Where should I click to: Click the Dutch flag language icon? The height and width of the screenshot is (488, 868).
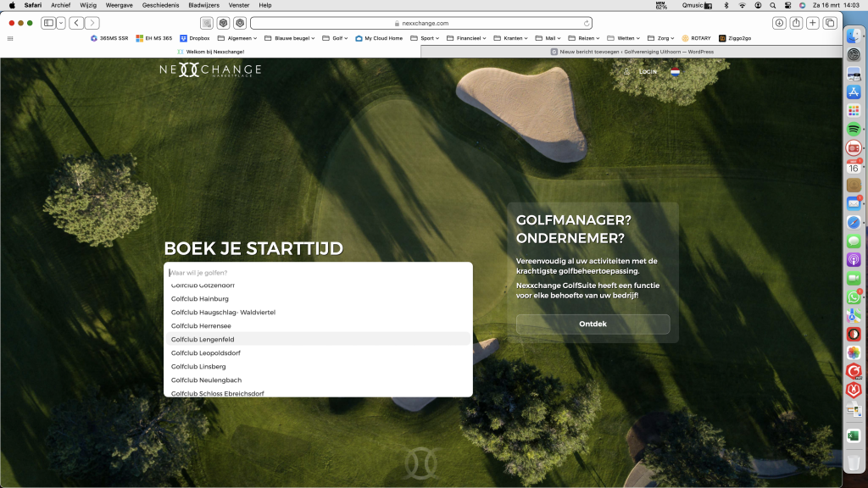tap(675, 72)
